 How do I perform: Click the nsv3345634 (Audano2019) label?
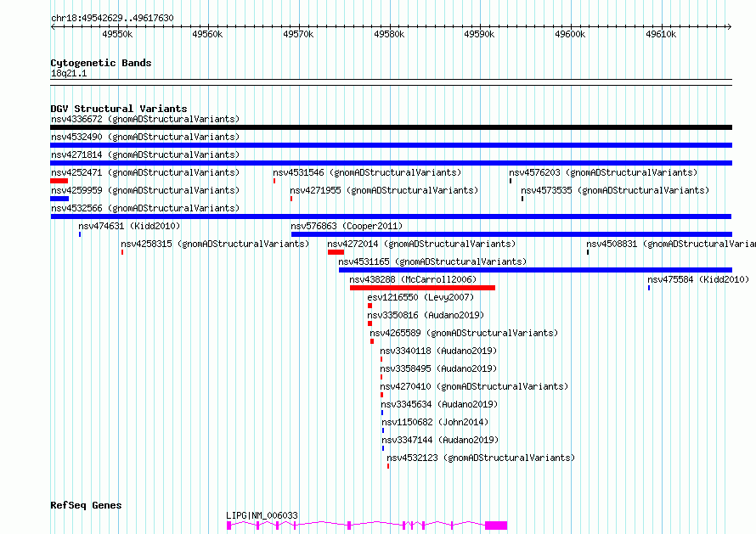tap(439, 404)
